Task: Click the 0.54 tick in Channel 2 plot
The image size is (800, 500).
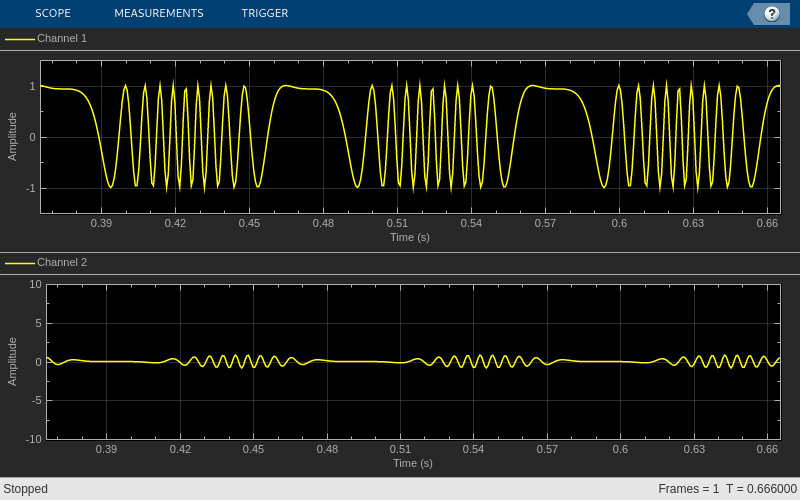Action: pos(473,449)
